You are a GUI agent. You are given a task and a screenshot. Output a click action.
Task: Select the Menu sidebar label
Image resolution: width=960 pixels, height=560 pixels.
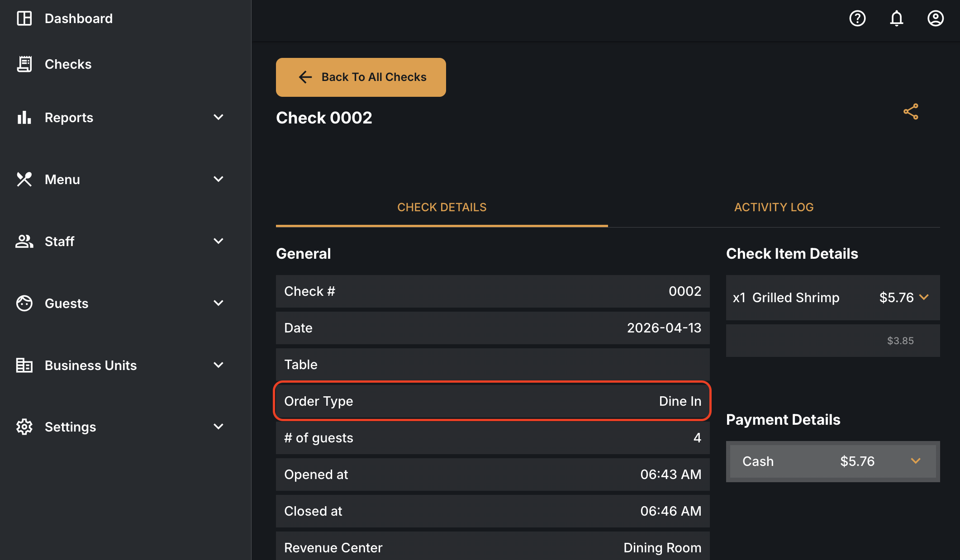62,180
